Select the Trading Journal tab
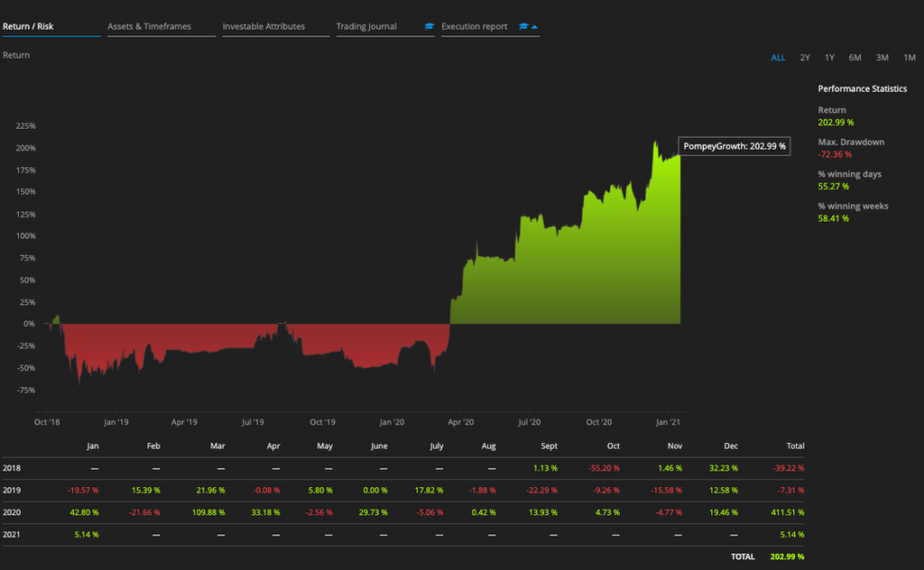 click(365, 27)
